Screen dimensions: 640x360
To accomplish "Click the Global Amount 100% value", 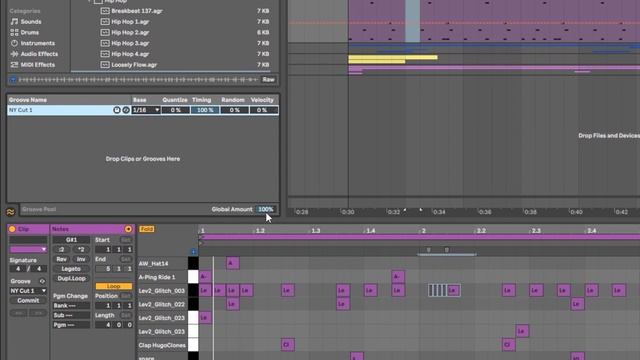I will coord(265,209).
